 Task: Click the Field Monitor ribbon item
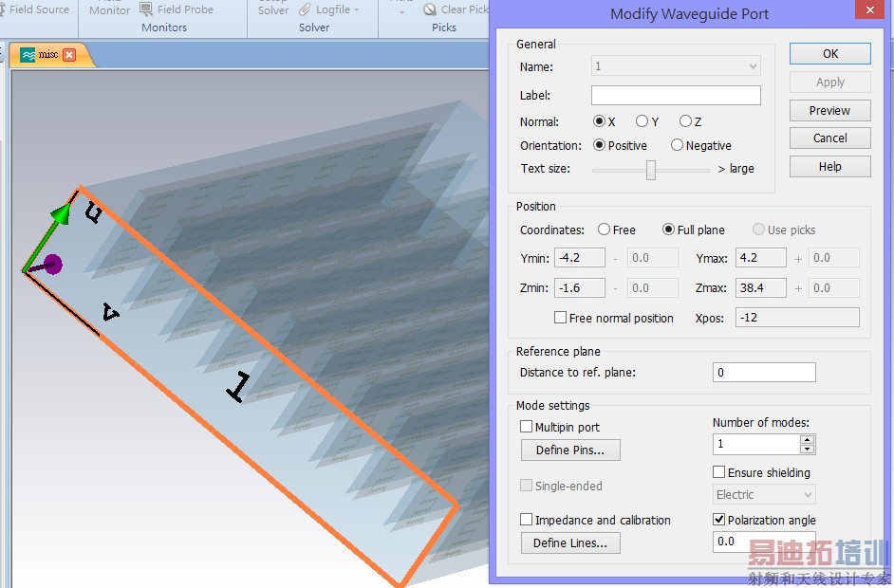[109, 8]
